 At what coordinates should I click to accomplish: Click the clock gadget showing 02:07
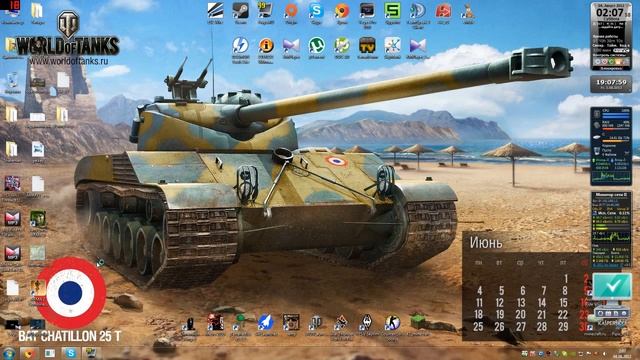click(x=611, y=36)
